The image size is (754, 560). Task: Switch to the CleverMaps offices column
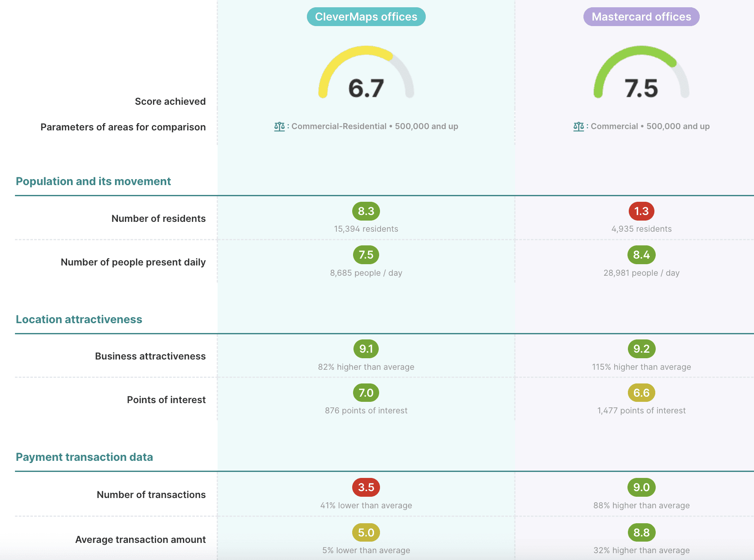[x=365, y=17]
